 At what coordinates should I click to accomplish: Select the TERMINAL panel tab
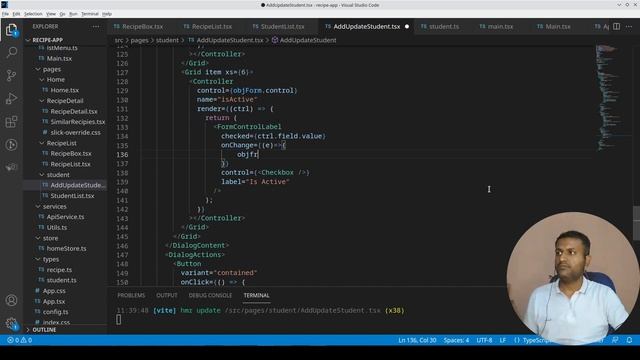pos(256,295)
